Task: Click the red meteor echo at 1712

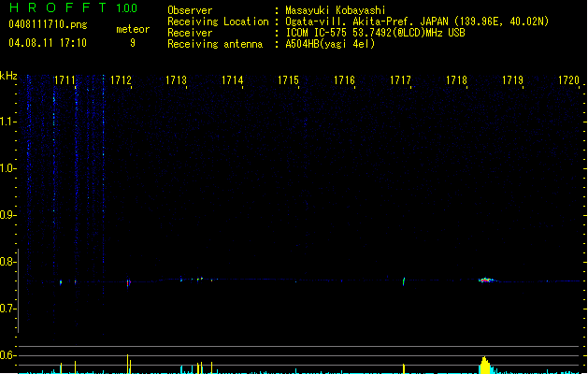Action: (128, 283)
